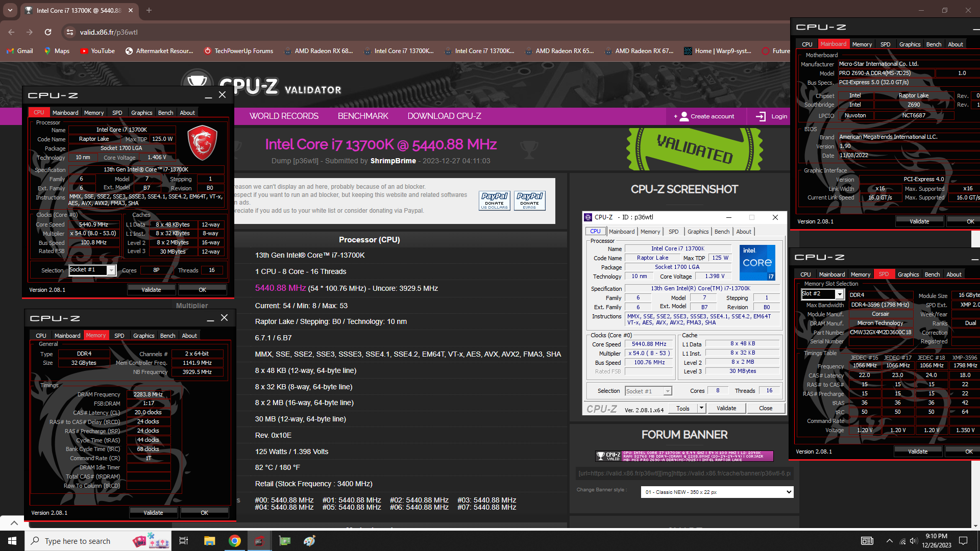Click the Part Number CMW32GX4M2D3600C18
980x551 pixels.
click(880, 332)
